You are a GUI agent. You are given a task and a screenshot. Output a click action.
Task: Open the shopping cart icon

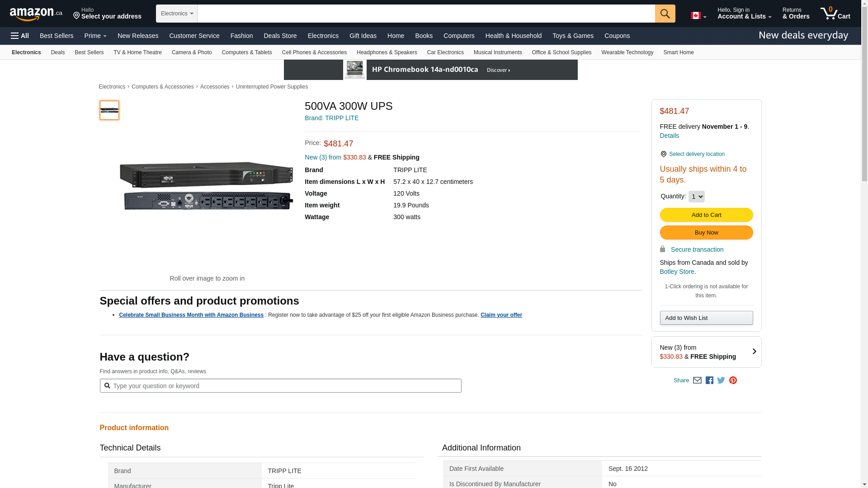835,14
